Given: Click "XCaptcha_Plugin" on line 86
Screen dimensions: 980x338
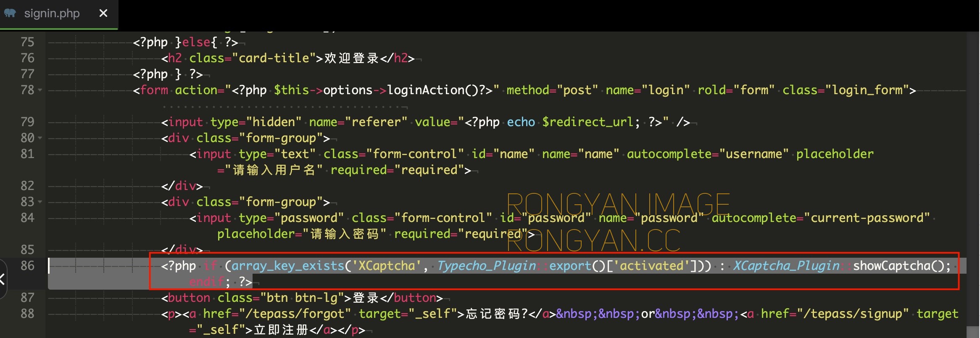Looking at the screenshot, I should tap(786, 266).
